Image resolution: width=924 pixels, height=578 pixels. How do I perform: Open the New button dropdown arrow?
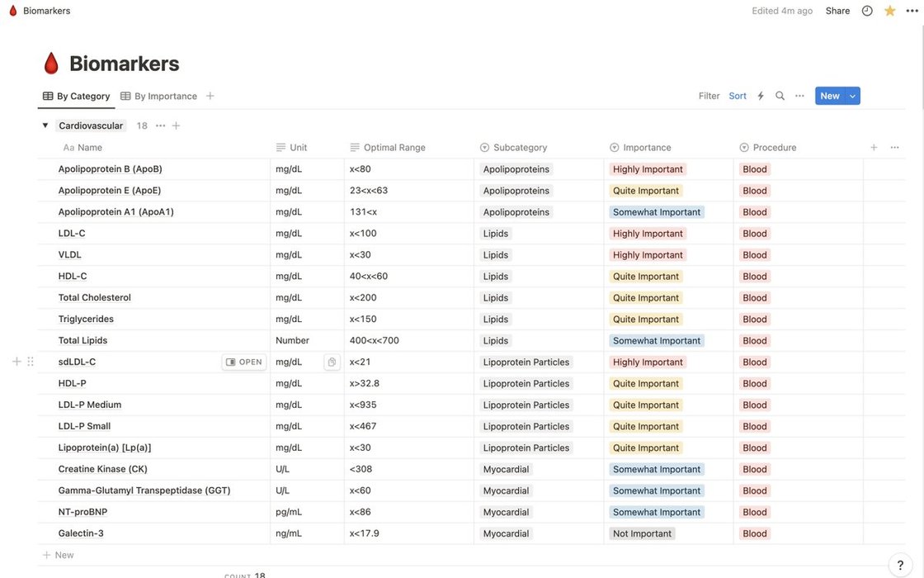click(x=853, y=96)
